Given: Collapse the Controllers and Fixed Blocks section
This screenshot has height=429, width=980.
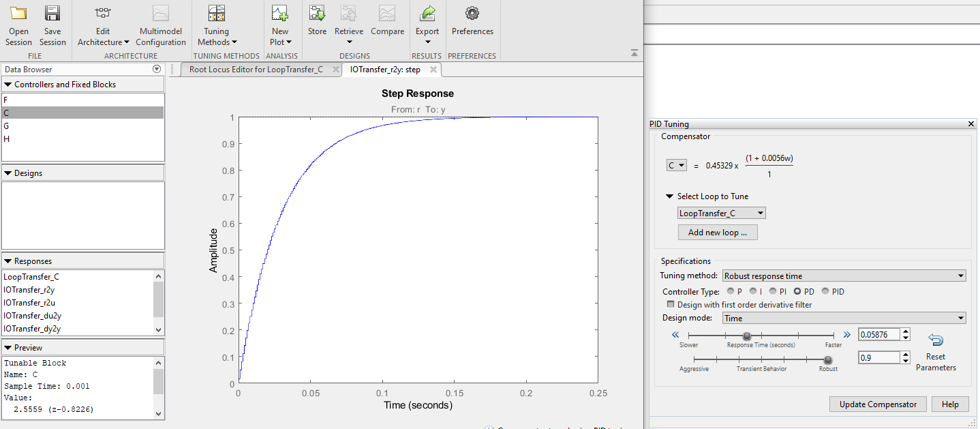Looking at the screenshot, I should tap(8, 85).
